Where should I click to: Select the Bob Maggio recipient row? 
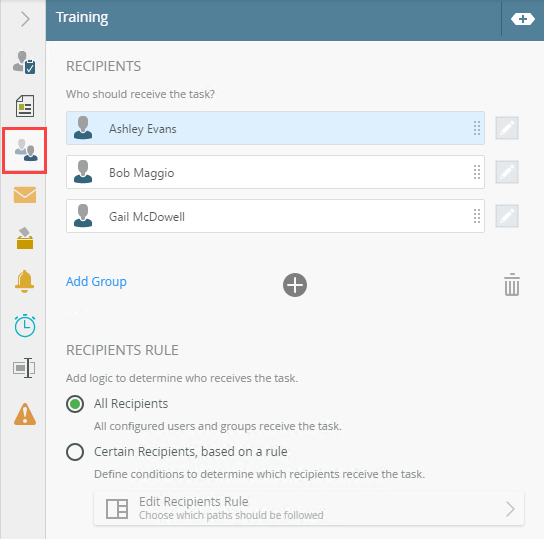(275, 172)
